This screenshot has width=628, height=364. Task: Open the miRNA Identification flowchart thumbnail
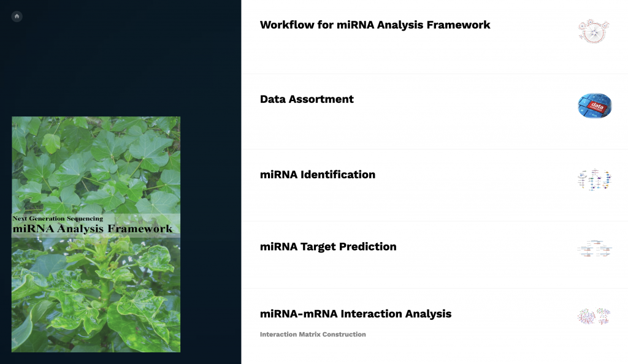pos(594,180)
